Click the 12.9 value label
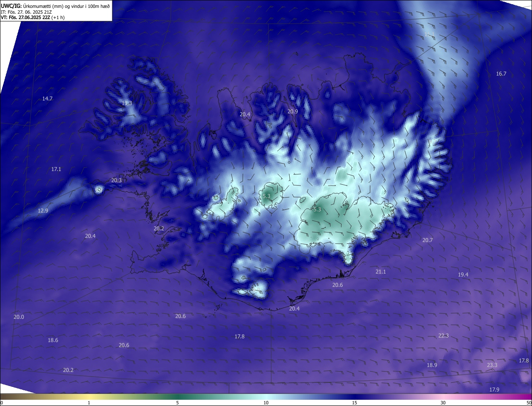532x406 pixels. click(43, 211)
